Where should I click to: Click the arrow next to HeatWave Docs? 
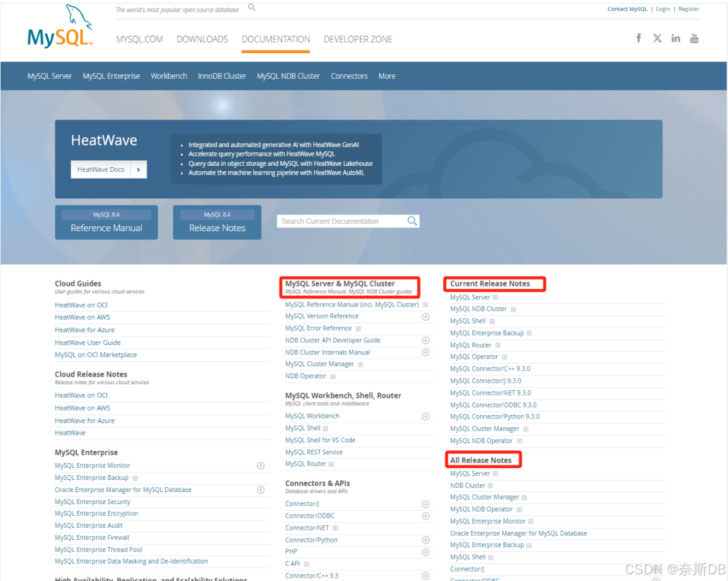[x=138, y=170]
